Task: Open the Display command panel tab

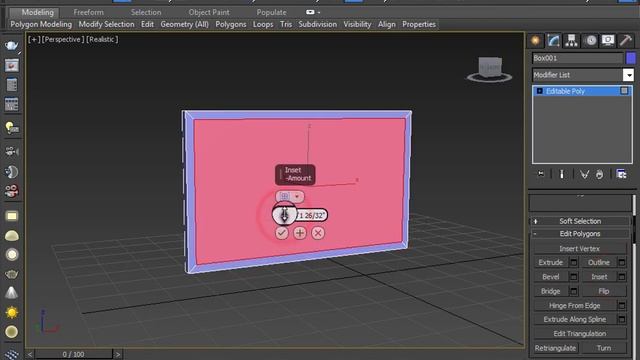Action: 608,40
